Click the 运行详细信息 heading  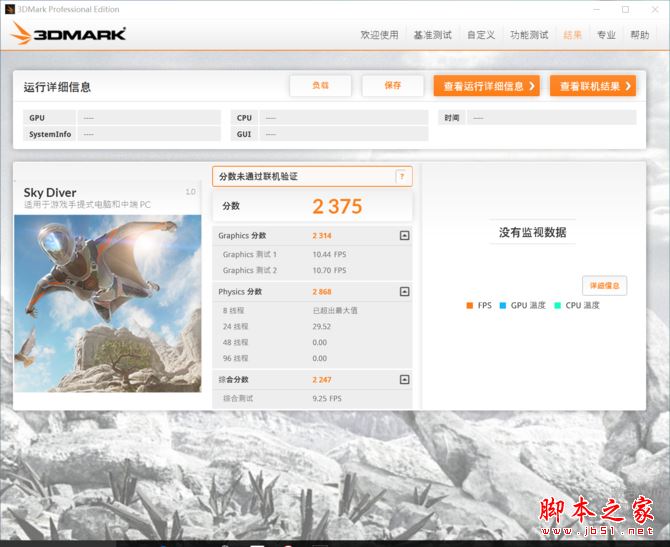pyautogui.click(x=57, y=87)
